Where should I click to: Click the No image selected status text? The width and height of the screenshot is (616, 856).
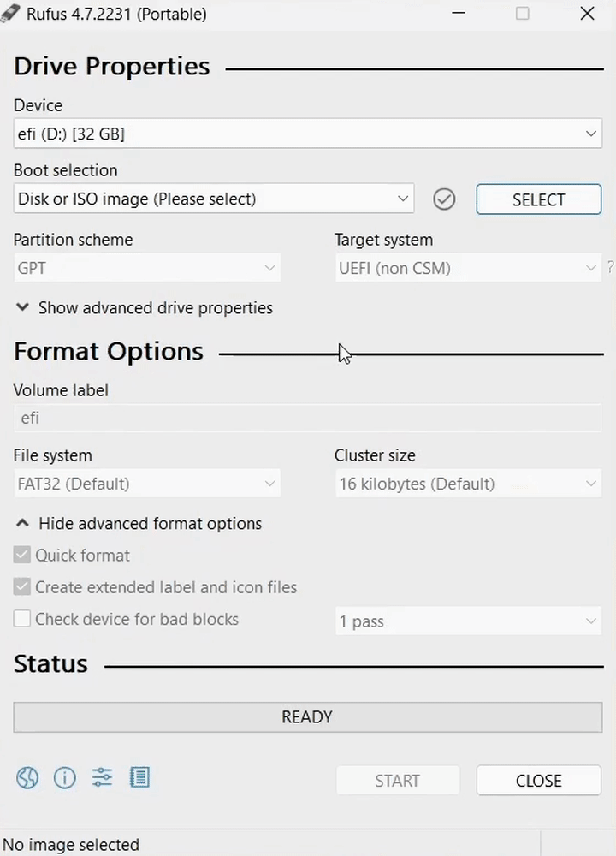[71, 845]
